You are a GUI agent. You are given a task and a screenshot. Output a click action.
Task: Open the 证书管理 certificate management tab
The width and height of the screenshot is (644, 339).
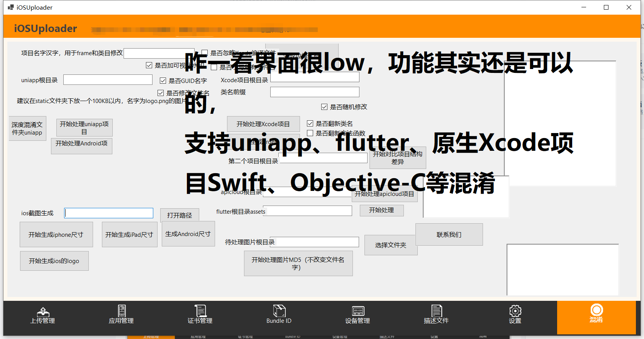click(x=200, y=315)
